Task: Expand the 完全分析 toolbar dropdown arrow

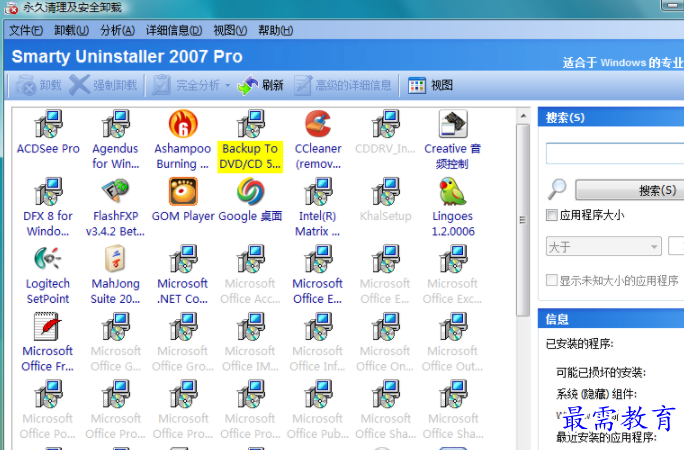Action: click(227, 85)
